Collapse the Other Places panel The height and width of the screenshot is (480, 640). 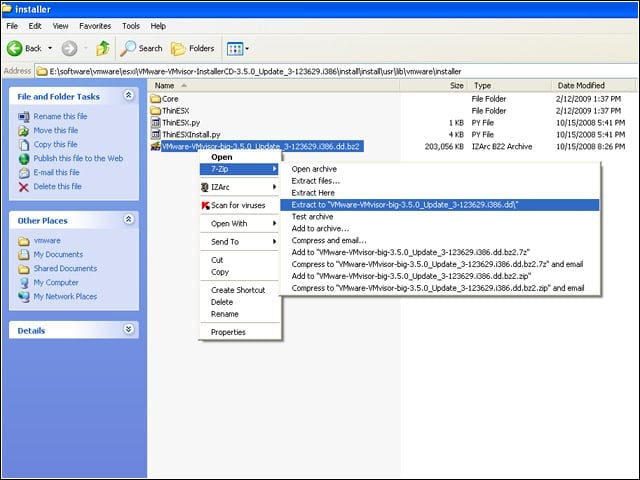129,220
